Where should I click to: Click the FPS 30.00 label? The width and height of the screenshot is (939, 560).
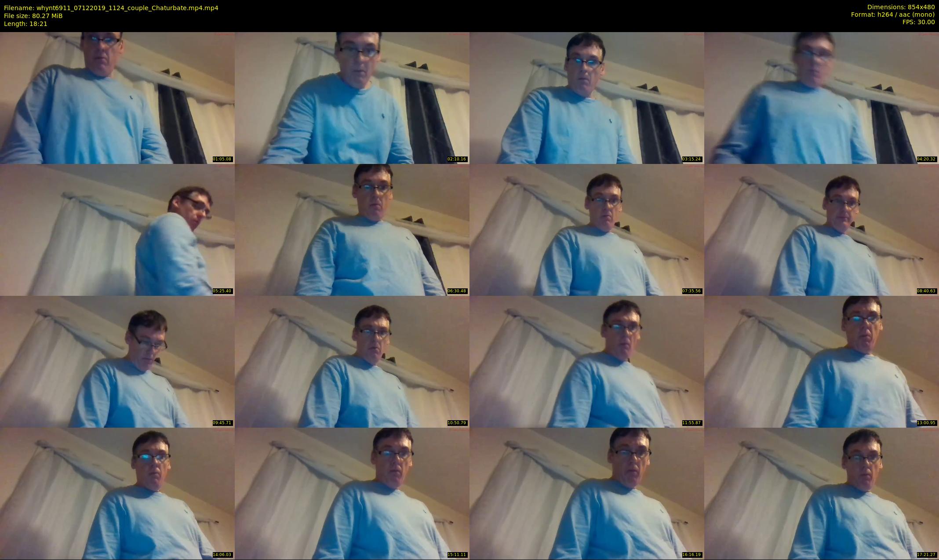(x=918, y=22)
